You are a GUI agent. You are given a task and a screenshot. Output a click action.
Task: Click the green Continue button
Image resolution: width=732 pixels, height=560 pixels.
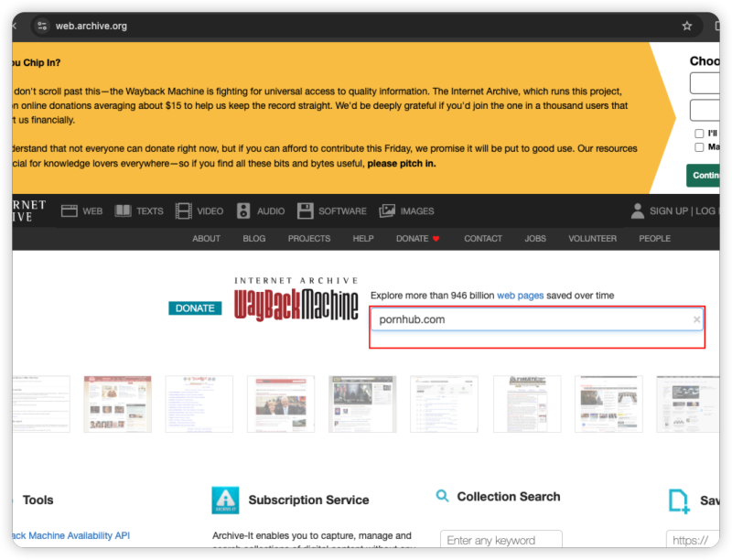(703, 176)
